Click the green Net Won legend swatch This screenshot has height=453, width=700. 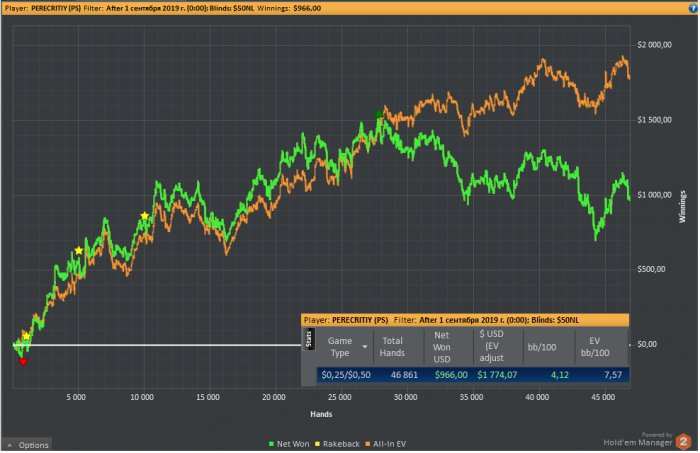(271, 444)
